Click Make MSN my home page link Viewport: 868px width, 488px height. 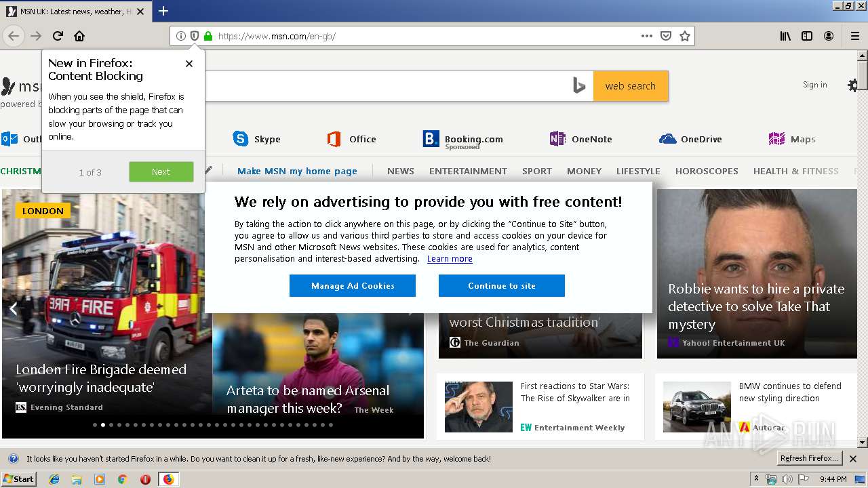297,171
